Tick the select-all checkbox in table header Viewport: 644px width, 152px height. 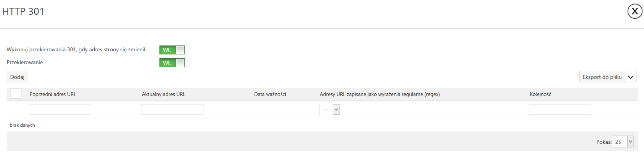tap(16, 93)
